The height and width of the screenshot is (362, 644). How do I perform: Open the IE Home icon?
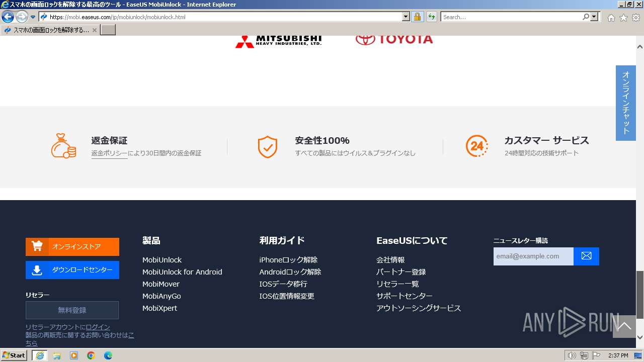point(611,18)
